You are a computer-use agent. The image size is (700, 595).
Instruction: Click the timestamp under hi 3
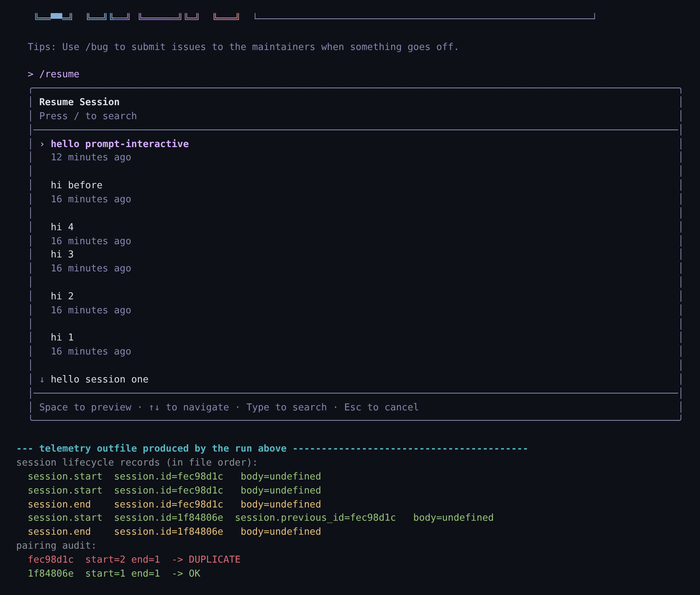[x=91, y=268]
